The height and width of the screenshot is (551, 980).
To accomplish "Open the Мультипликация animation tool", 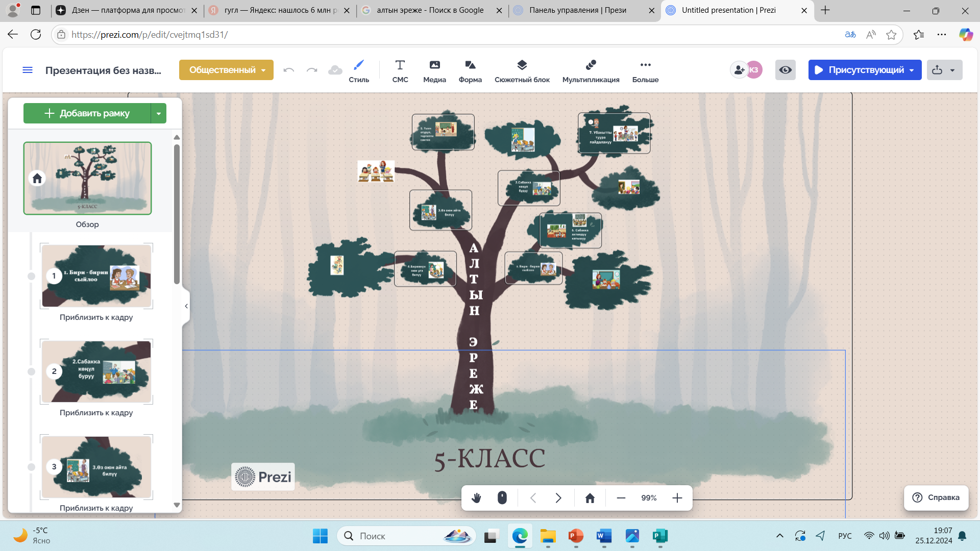I will point(591,71).
